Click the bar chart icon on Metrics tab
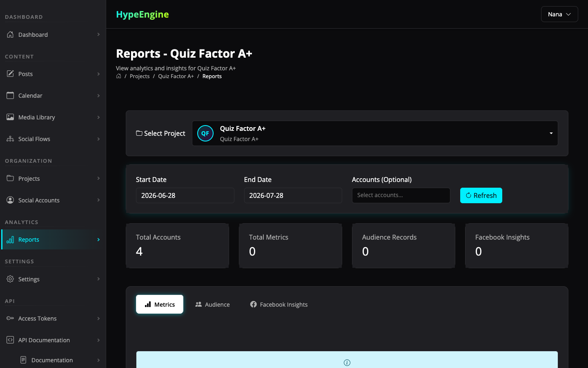The width and height of the screenshot is (588, 368). coord(148,304)
